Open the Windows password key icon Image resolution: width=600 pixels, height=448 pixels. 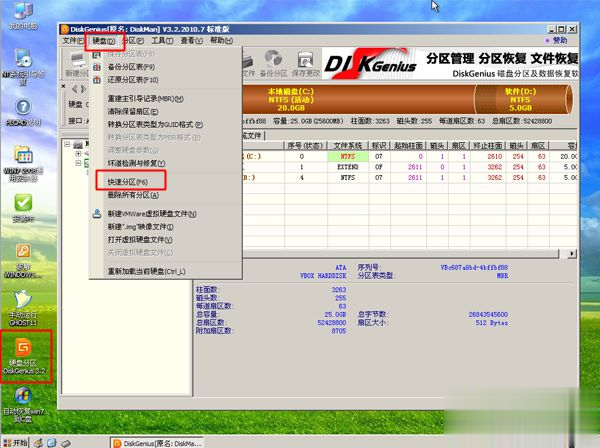tap(23, 261)
